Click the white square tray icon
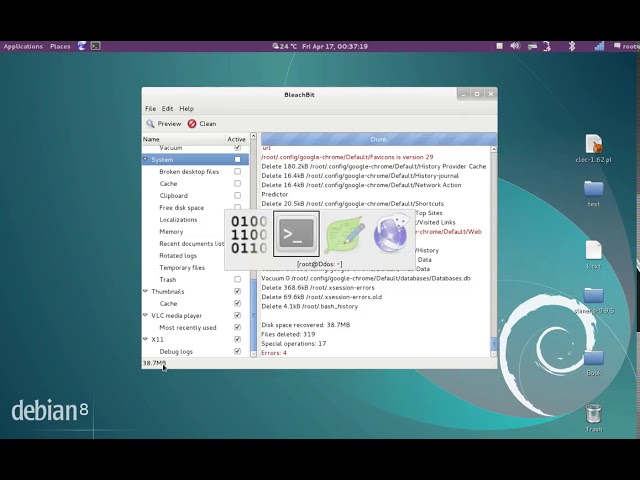 click(499, 46)
